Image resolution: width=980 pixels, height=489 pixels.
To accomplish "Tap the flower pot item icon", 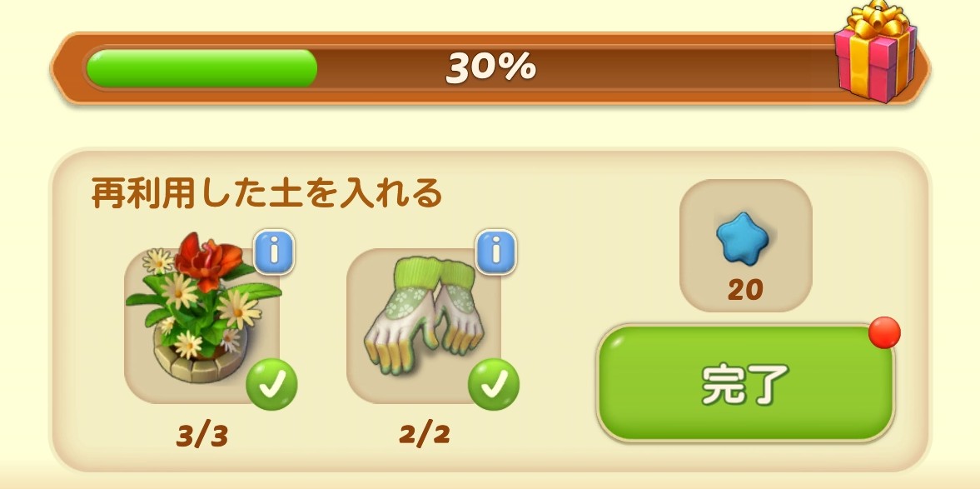I will 203,307.
